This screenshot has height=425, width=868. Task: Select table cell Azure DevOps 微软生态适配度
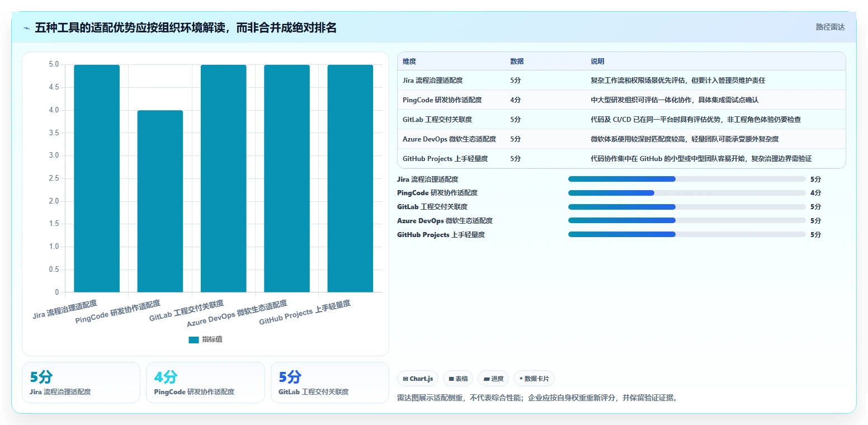pyautogui.click(x=449, y=139)
